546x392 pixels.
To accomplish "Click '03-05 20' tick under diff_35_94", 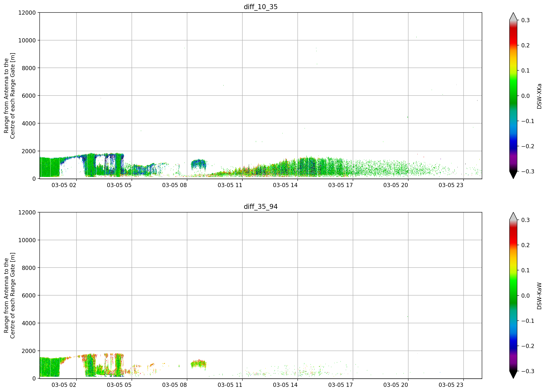I will 396,385.
